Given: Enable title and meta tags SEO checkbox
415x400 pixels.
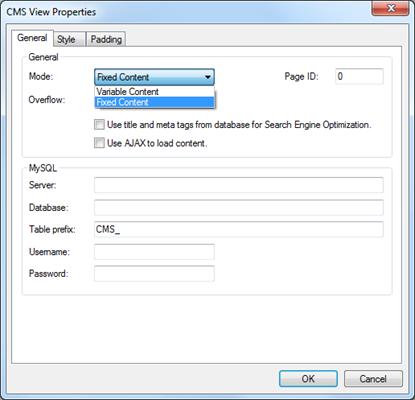Looking at the screenshot, I should point(99,125).
